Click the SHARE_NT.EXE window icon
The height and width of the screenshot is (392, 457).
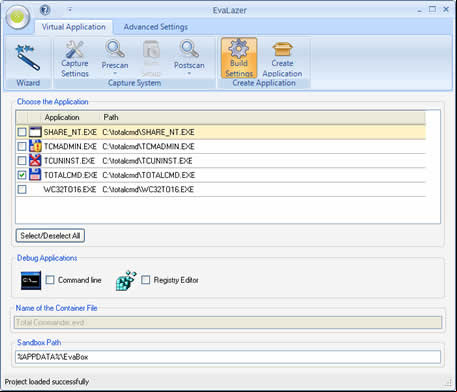(x=35, y=132)
